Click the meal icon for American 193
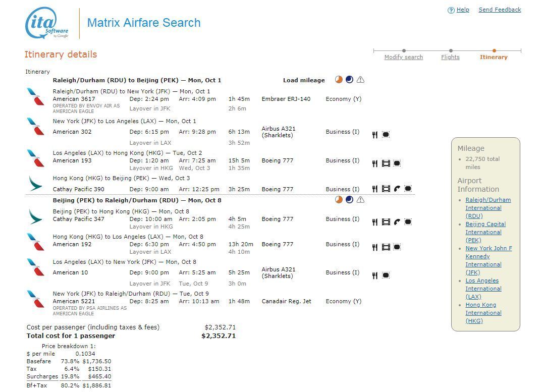 coord(374,163)
